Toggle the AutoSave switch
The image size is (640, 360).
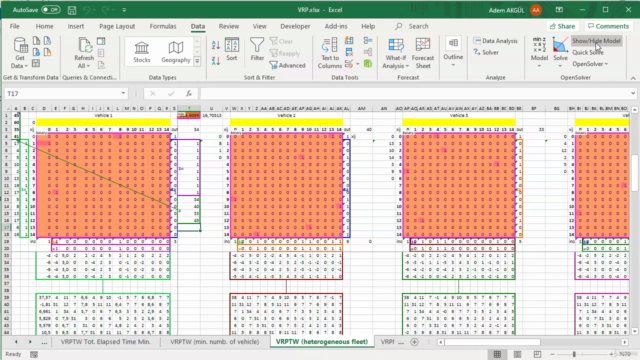coord(51,10)
